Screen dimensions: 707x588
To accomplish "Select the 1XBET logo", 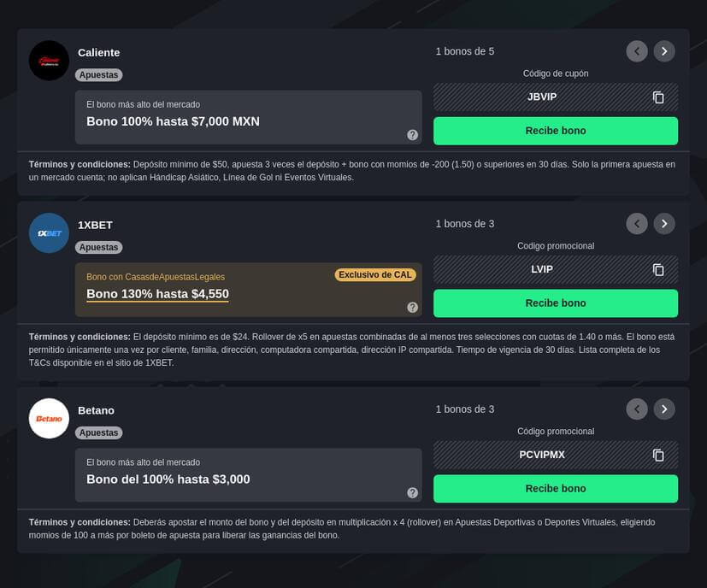I will click(49, 232).
